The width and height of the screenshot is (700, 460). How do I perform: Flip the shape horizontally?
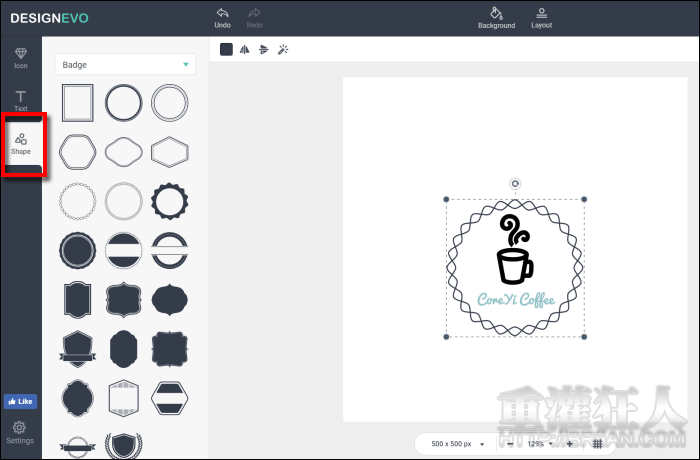244,49
